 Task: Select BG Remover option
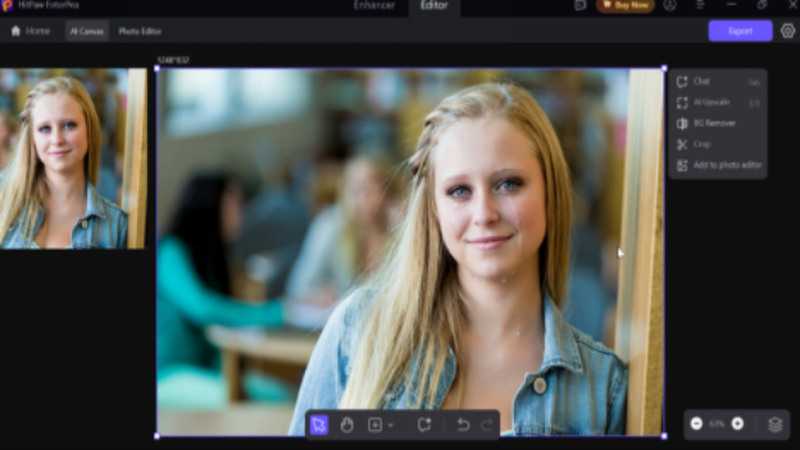(718, 123)
